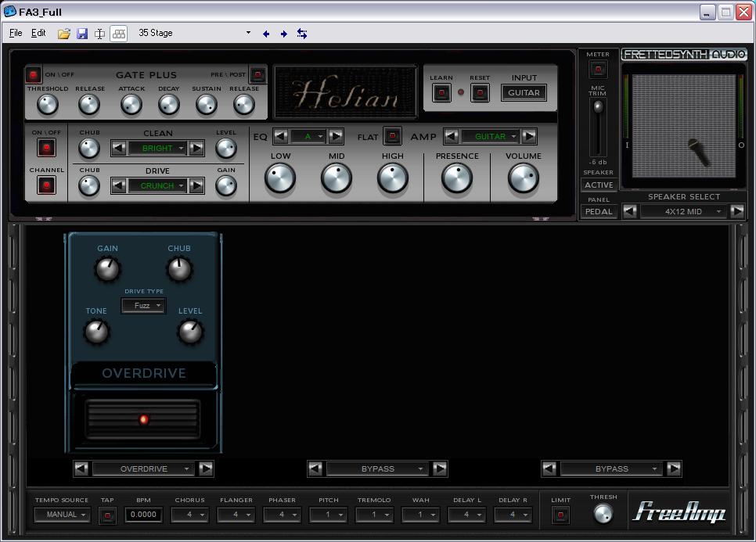Viewport: 756px width, 542px height.
Task: Next effect in OVERDRIVE pedal slot
Action: click(206, 468)
